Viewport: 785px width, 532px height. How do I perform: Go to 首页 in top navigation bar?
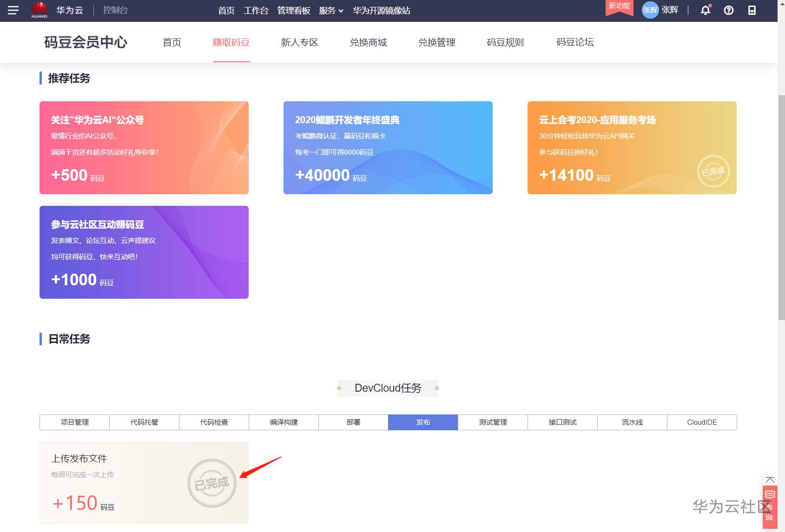pos(226,10)
